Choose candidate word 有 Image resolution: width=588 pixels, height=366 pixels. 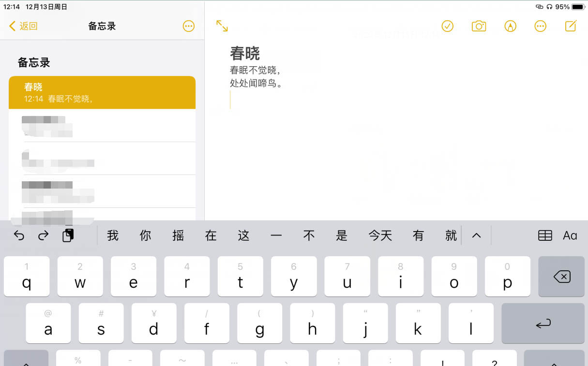pyautogui.click(x=418, y=235)
